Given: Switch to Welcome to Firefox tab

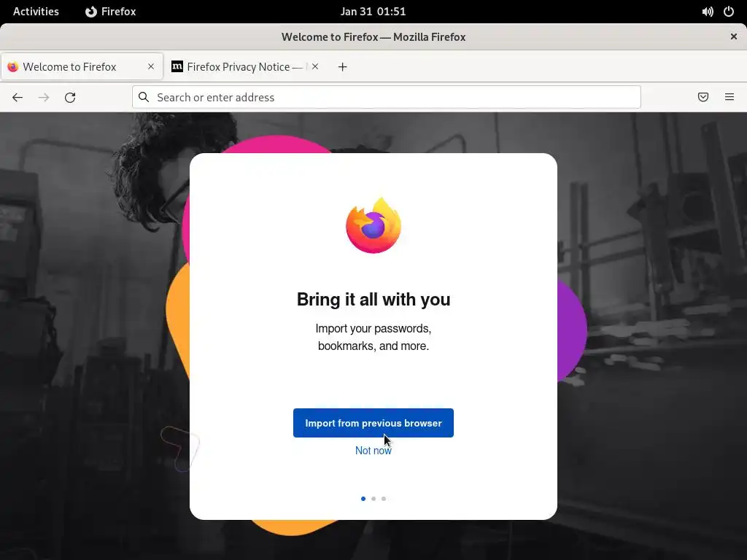Looking at the screenshot, I should click(82, 66).
